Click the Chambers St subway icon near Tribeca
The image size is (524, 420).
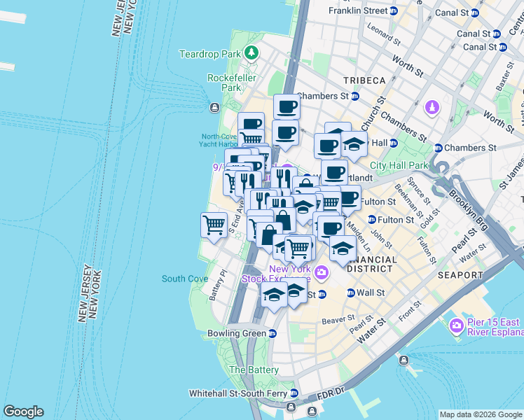(x=355, y=97)
